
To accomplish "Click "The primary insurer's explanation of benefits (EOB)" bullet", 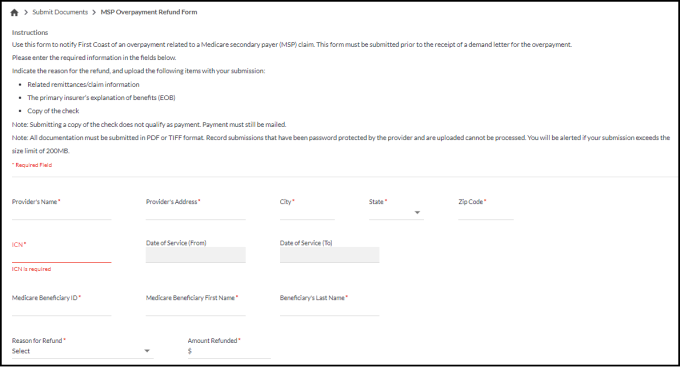I will click(x=101, y=98).
